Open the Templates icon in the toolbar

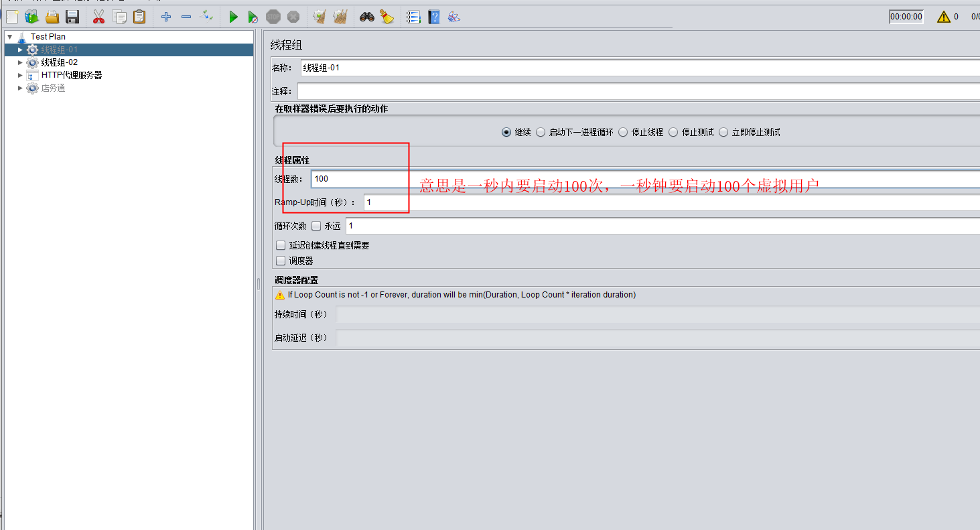pyautogui.click(x=31, y=17)
